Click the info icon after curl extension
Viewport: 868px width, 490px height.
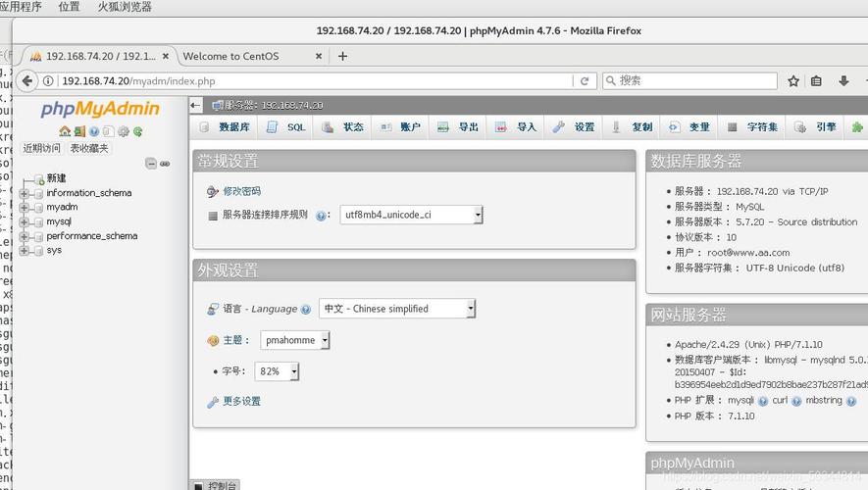(x=796, y=401)
